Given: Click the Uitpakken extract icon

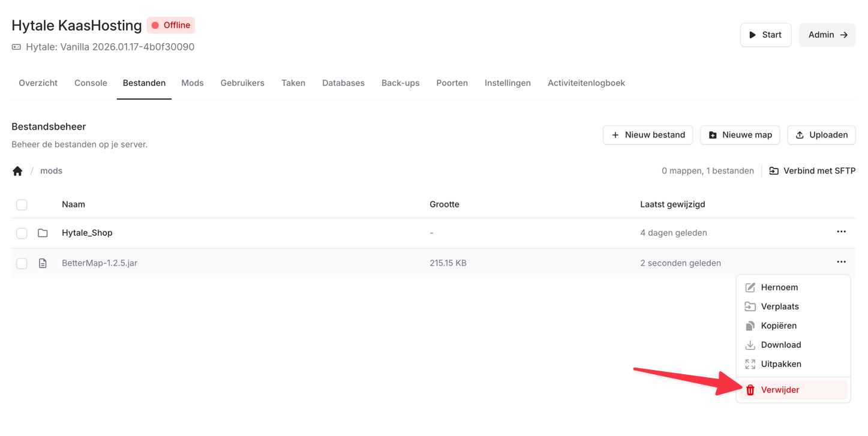Looking at the screenshot, I should 750,364.
